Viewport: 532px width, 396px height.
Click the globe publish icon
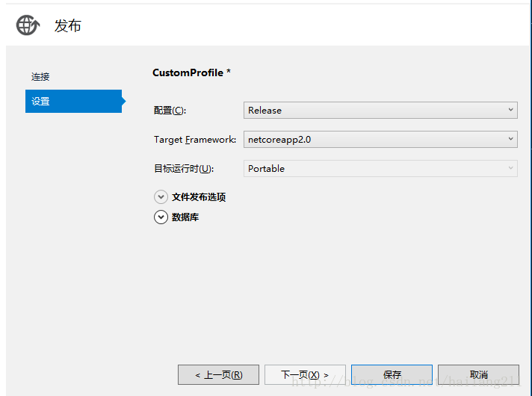tap(28, 25)
